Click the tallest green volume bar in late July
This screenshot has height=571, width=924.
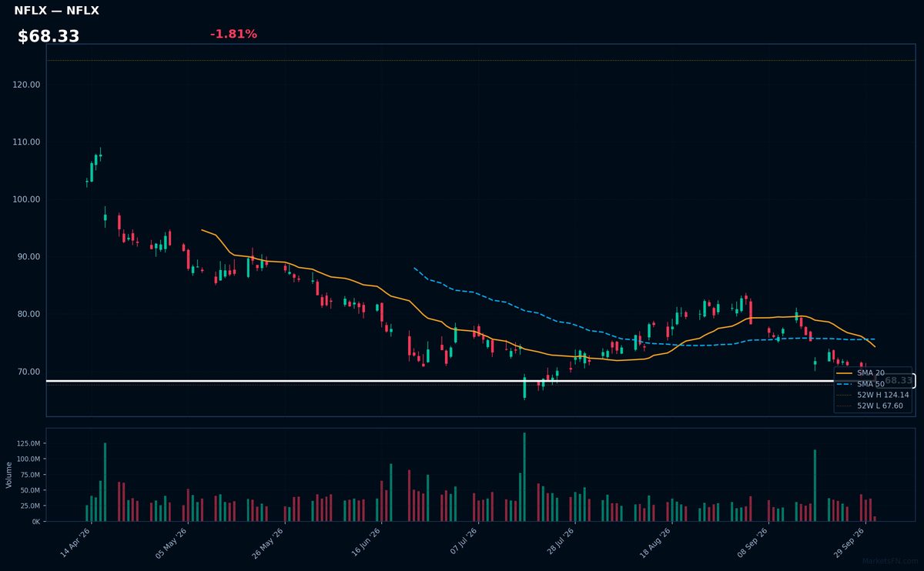click(x=524, y=477)
